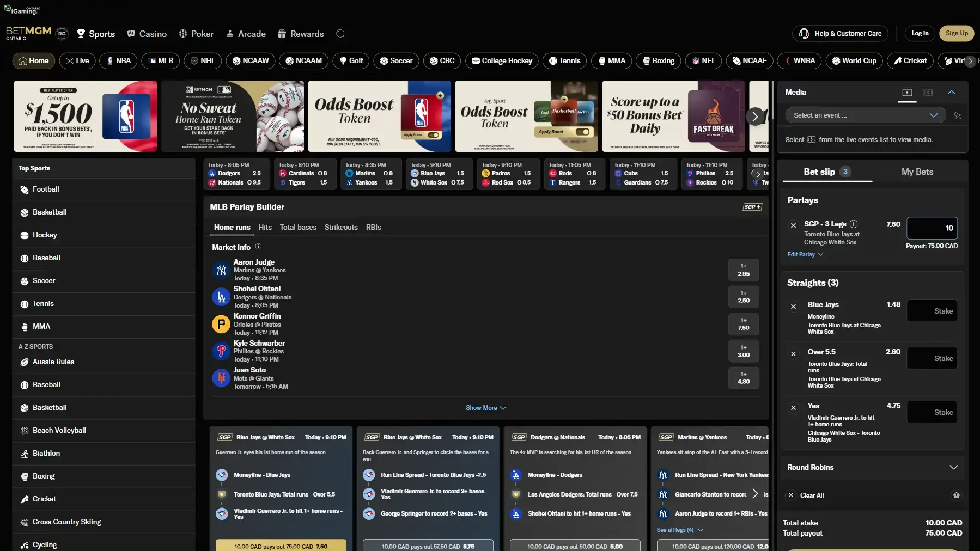Image resolution: width=980 pixels, height=551 pixels.
Task: Open Football in Top Sports sidebar
Action: point(104,189)
